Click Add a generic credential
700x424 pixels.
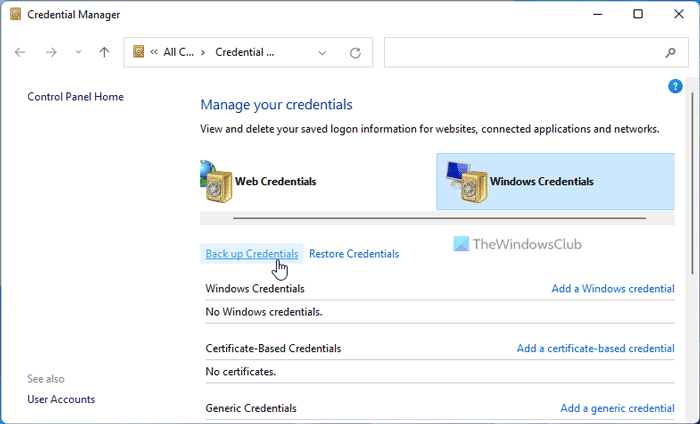pos(617,408)
